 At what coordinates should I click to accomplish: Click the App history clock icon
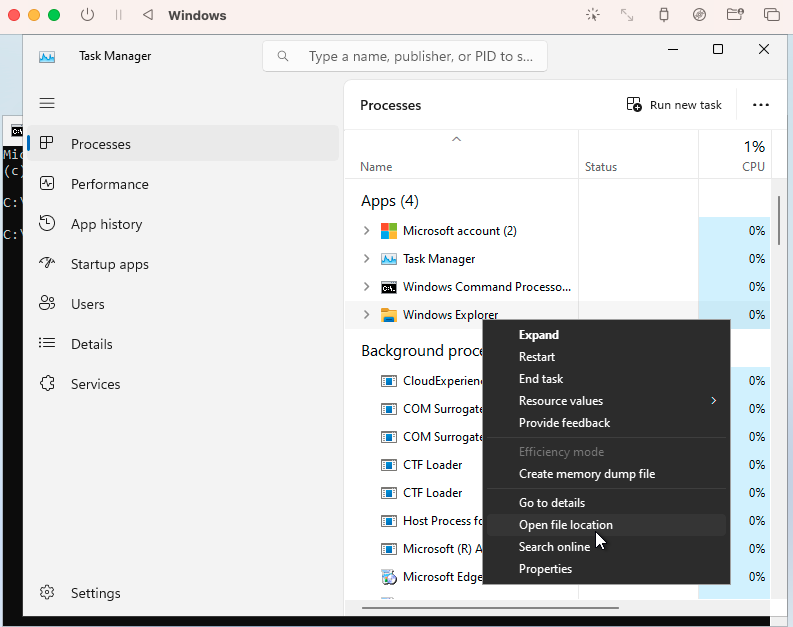(x=47, y=223)
